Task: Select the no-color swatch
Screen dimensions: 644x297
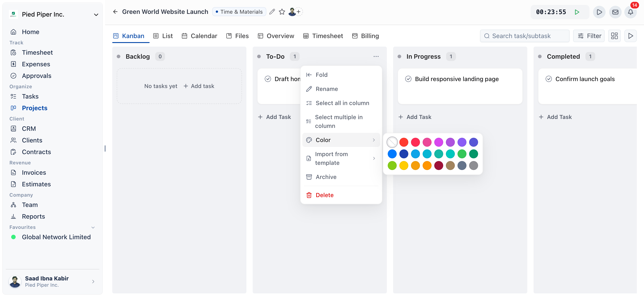Action: click(392, 142)
